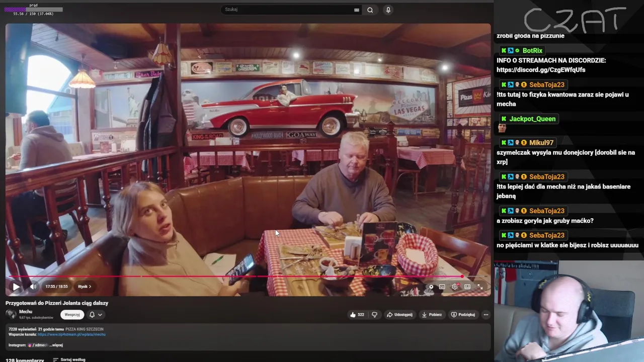This screenshot has width=644, height=362.
Task: Expand description with ...więcej
Action: coord(56,345)
